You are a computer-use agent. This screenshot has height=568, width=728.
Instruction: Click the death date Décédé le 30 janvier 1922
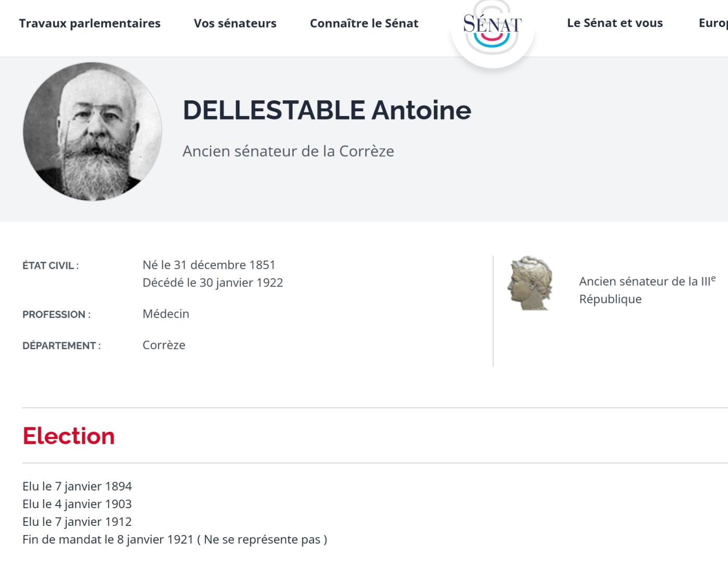coord(213,282)
